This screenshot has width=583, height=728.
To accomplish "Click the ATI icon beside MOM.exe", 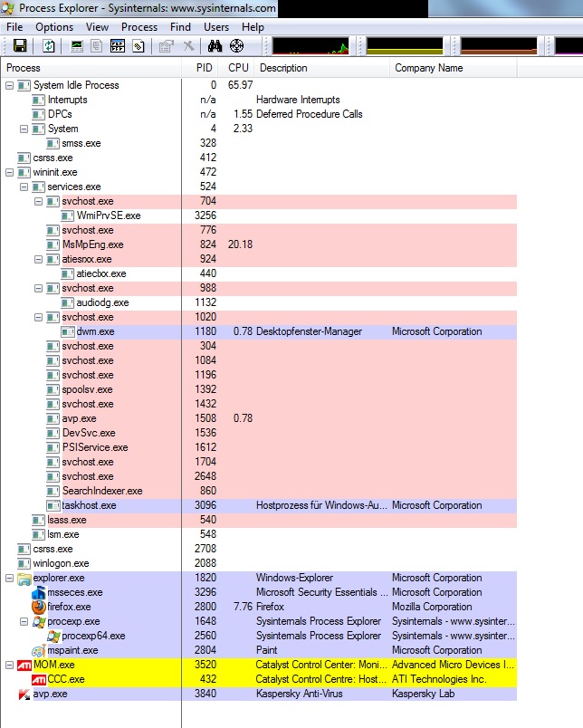I will (24, 665).
